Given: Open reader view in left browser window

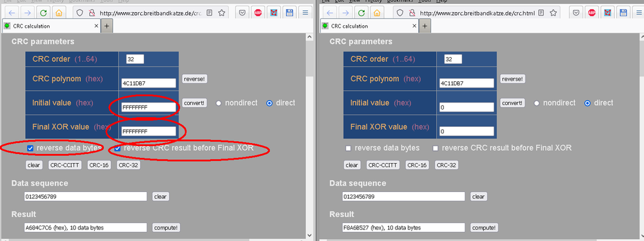Looking at the screenshot, I should 210,13.
